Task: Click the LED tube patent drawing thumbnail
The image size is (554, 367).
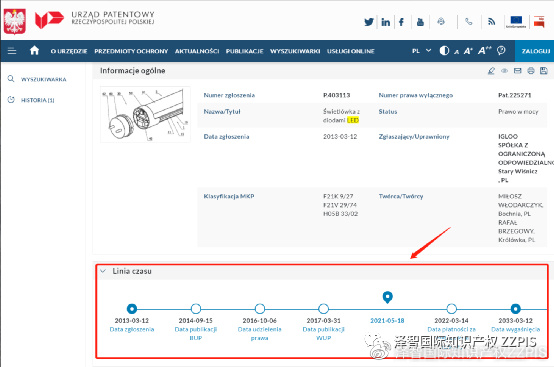Action: tap(145, 114)
